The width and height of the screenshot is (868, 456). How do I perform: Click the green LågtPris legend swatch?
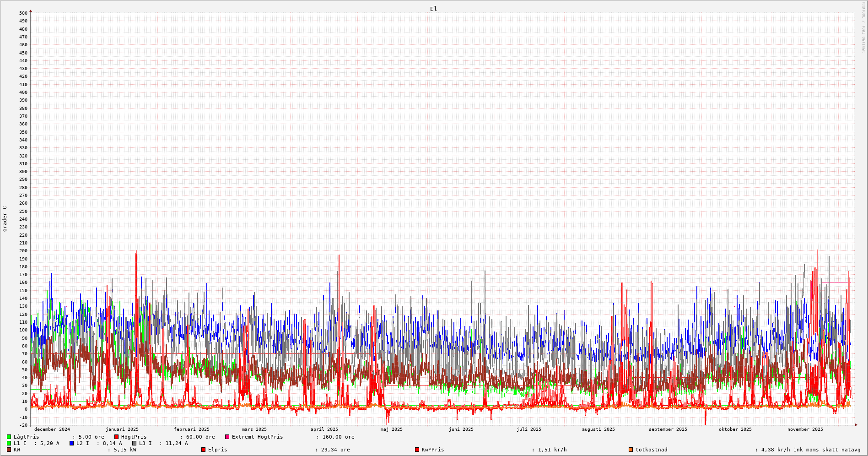coord(9,437)
